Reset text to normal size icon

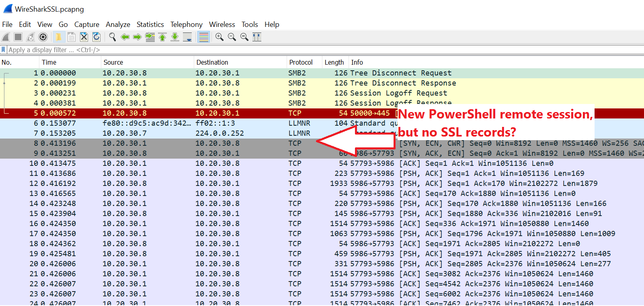244,37
